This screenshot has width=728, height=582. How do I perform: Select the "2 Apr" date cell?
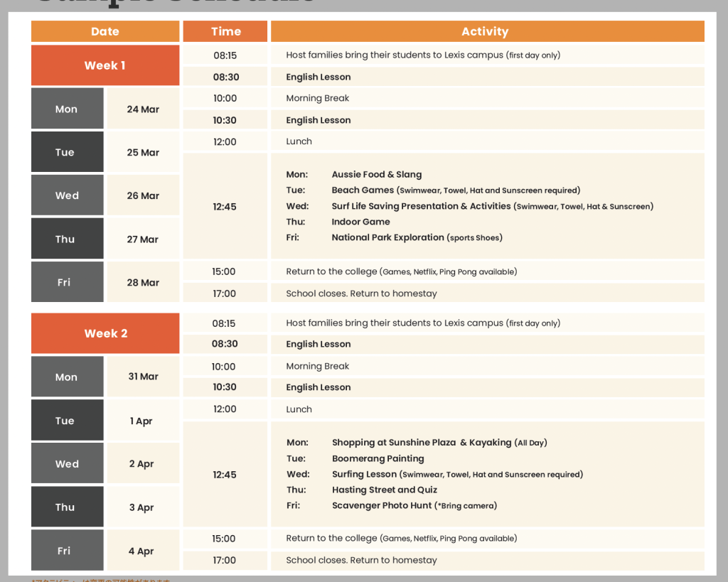(143, 463)
